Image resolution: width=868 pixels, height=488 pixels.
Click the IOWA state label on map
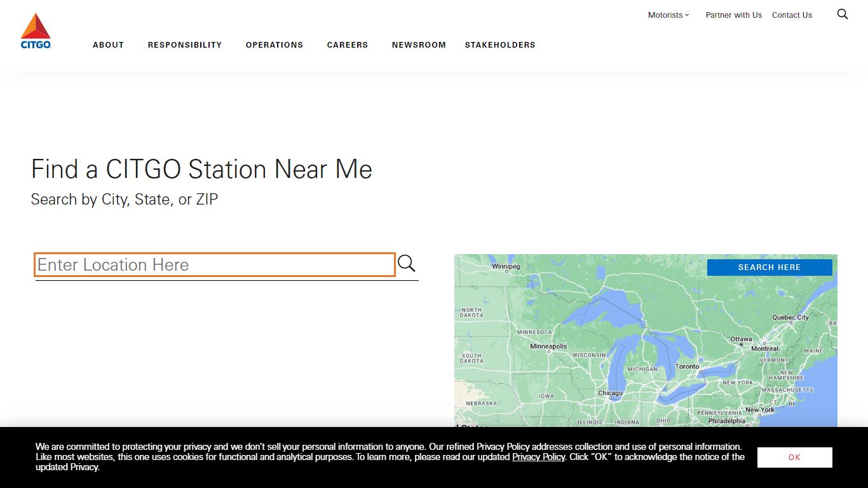pyautogui.click(x=546, y=396)
